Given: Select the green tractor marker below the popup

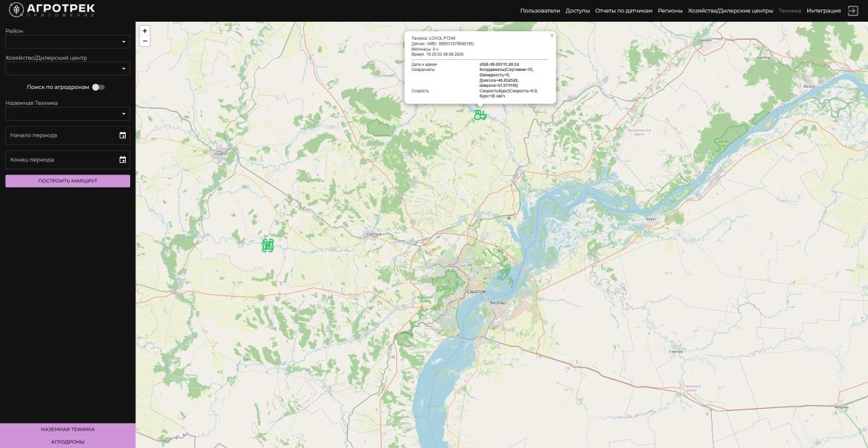Looking at the screenshot, I should 480,114.
